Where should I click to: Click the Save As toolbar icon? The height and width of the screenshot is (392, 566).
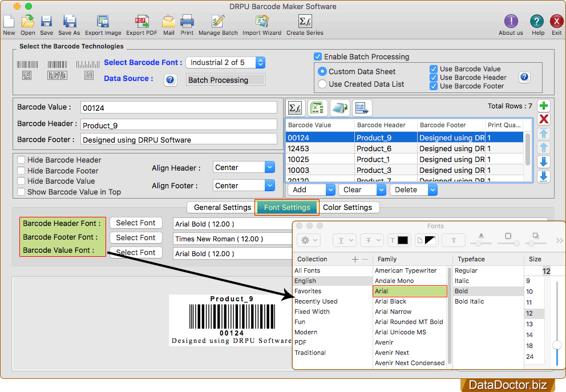(x=69, y=22)
